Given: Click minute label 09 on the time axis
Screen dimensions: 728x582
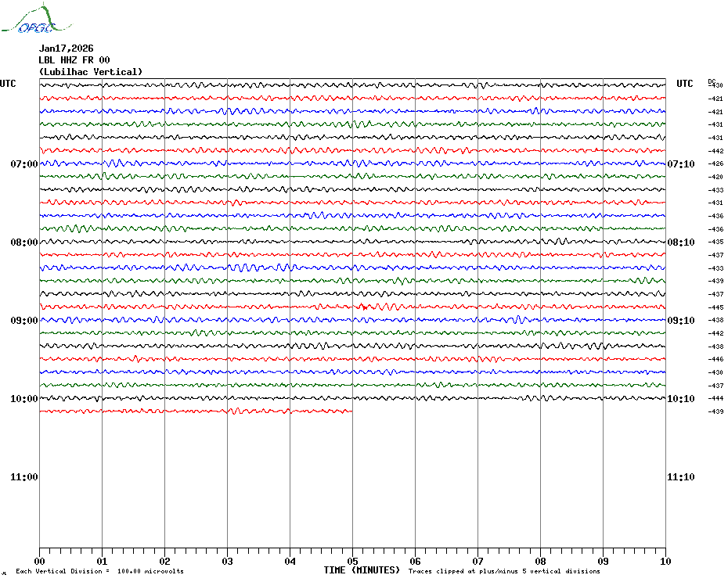Looking at the screenshot, I should point(603,562).
